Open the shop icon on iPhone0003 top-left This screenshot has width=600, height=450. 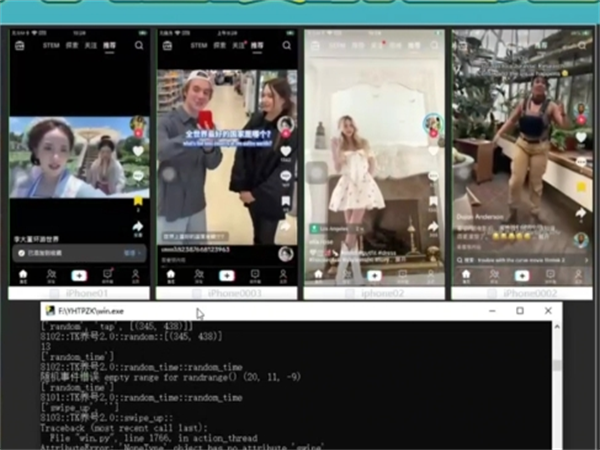click(167, 45)
